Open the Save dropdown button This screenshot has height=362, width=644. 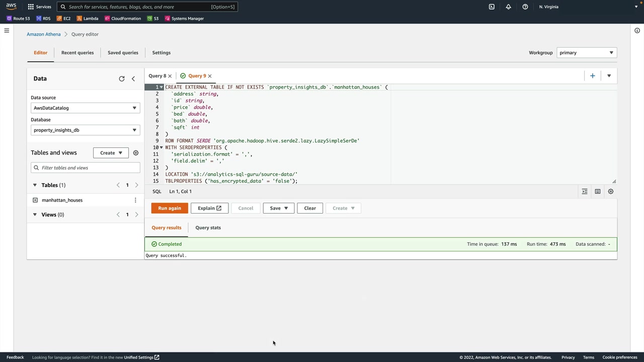tap(278, 208)
